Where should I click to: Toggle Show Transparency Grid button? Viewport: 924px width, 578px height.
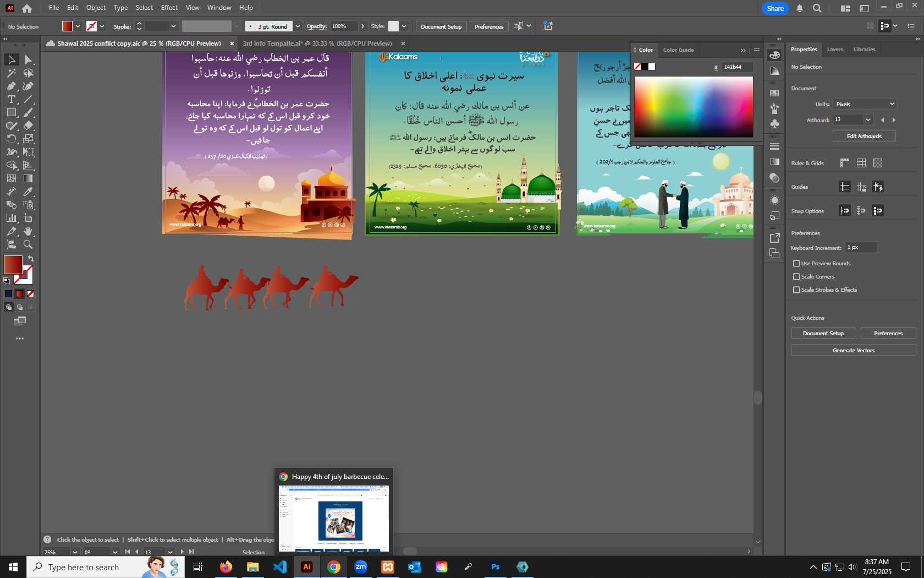click(x=878, y=163)
